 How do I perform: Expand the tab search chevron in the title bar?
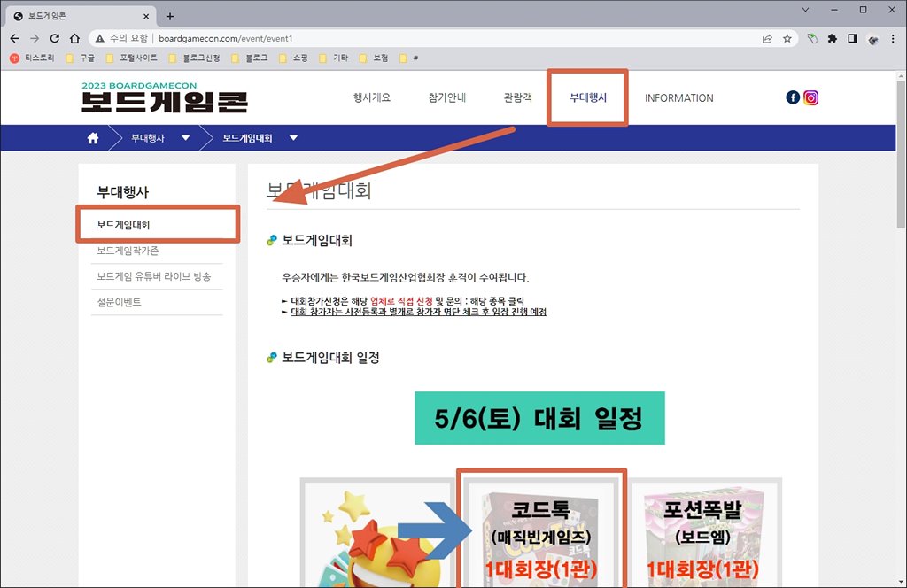pyautogui.click(x=805, y=10)
